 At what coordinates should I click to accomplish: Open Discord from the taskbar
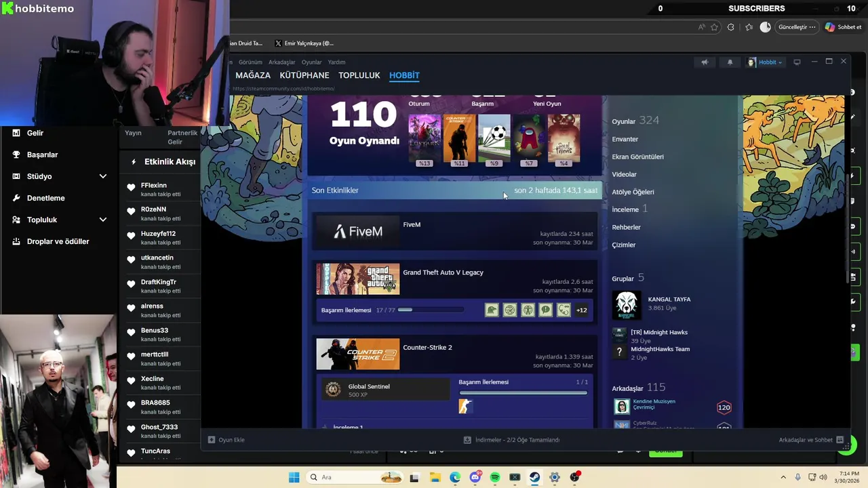tap(475, 477)
